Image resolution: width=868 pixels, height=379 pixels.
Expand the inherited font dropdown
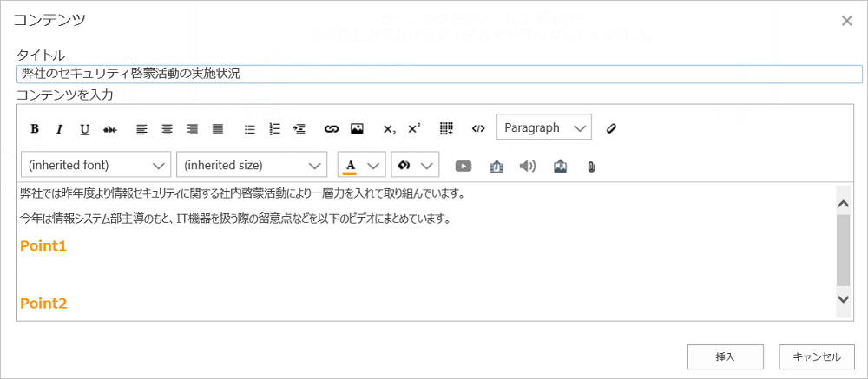coord(95,165)
